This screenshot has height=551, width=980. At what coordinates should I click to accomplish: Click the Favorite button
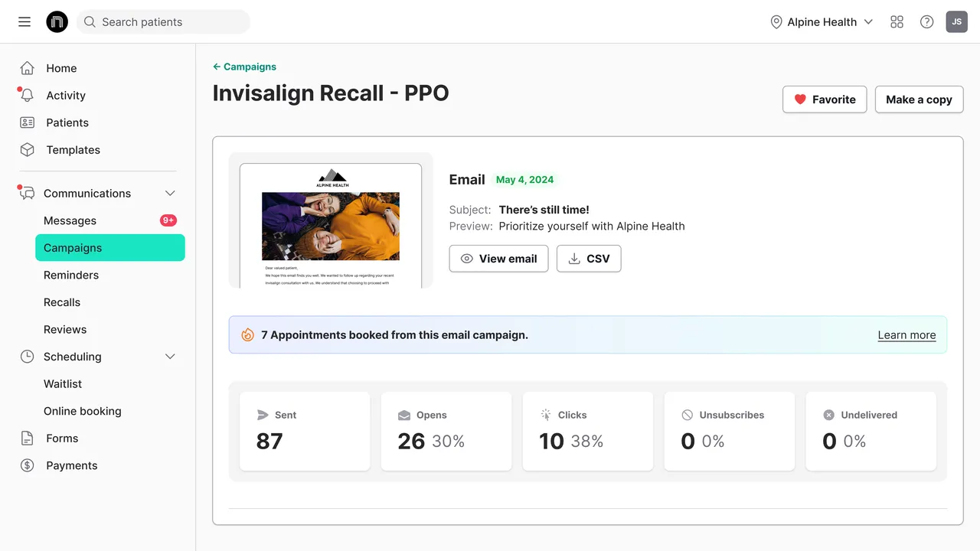pyautogui.click(x=825, y=99)
